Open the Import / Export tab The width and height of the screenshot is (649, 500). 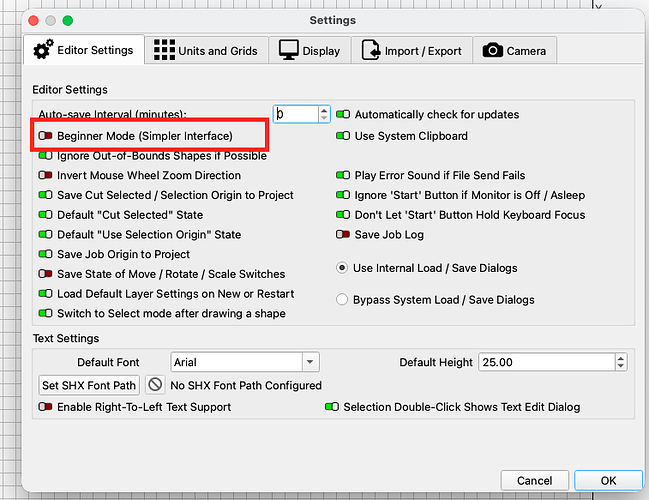pos(412,50)
